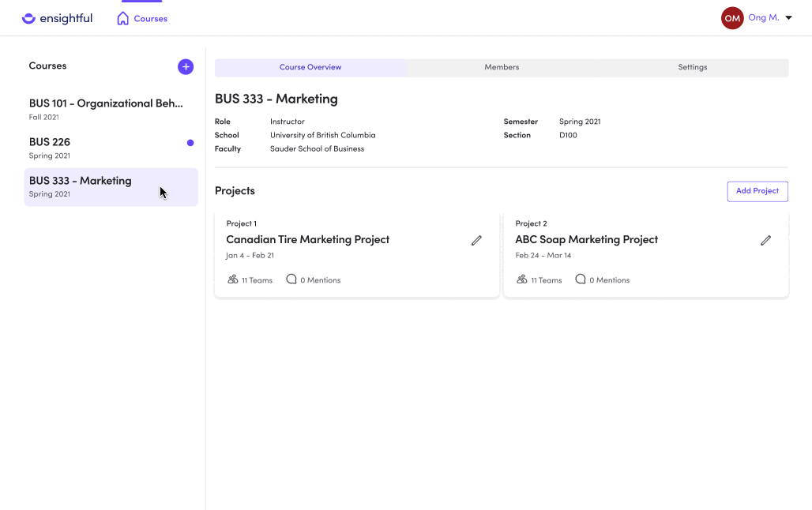The width and height of the screenshot is (812, 510).
Task: Click the Ong M. user name
Action: [763, 17]
